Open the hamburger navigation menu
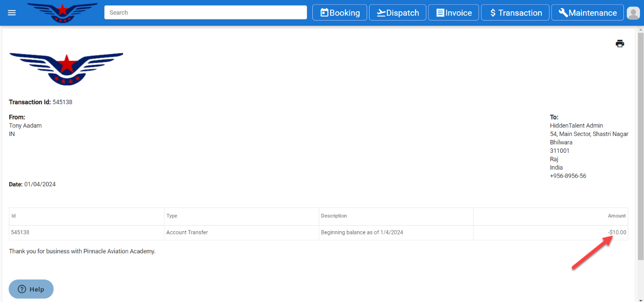 (x=12, y=13)
